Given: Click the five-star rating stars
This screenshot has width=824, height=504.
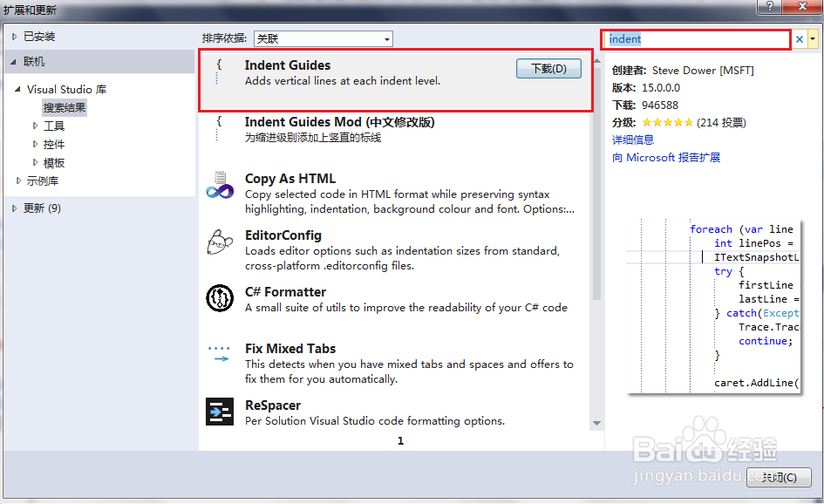Looking at the screenshot, I should [667, 122].
